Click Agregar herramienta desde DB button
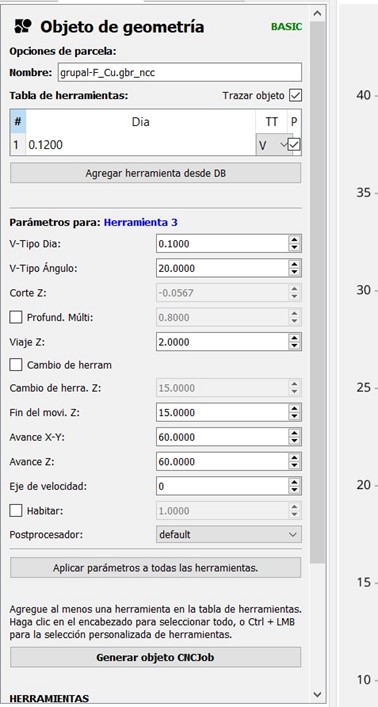This screenshot has width=378, height=707. (x=156, y=173)
